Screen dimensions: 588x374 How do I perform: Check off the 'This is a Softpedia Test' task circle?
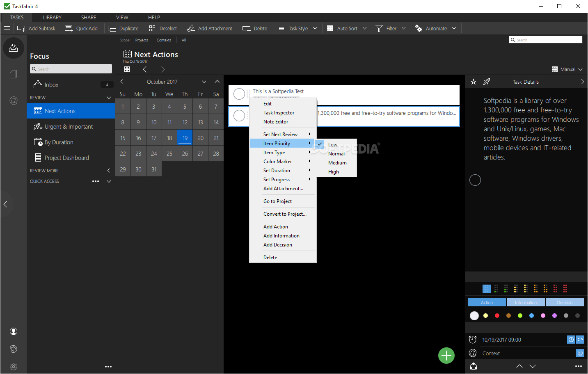click(x=239, y=94)
